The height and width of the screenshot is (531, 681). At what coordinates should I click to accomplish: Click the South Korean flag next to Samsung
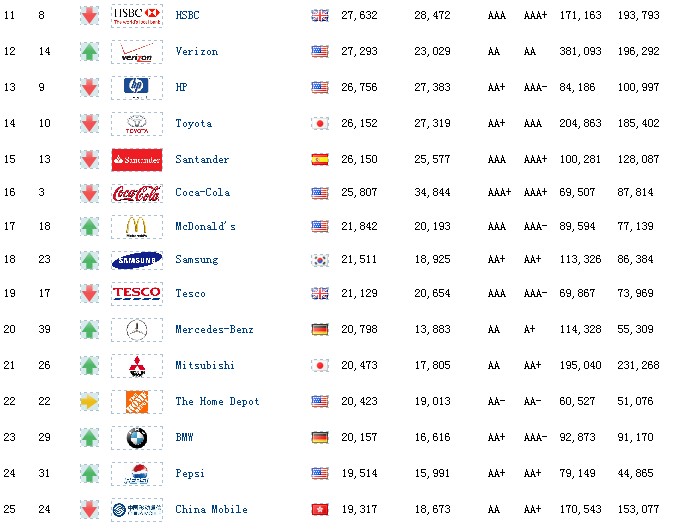320,260
